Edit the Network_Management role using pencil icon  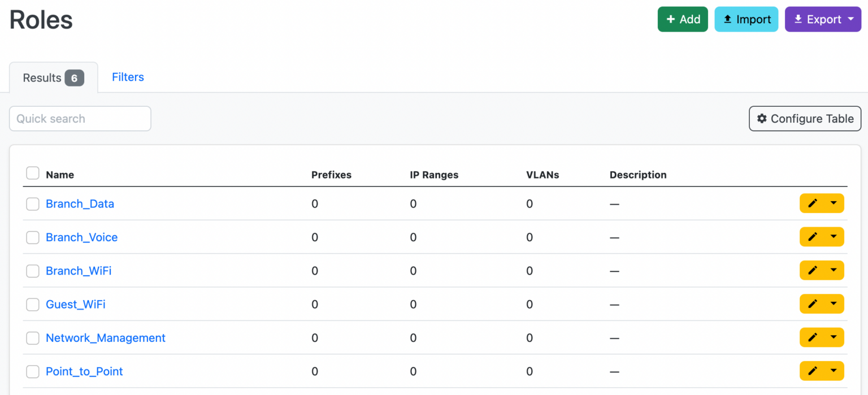814,337
